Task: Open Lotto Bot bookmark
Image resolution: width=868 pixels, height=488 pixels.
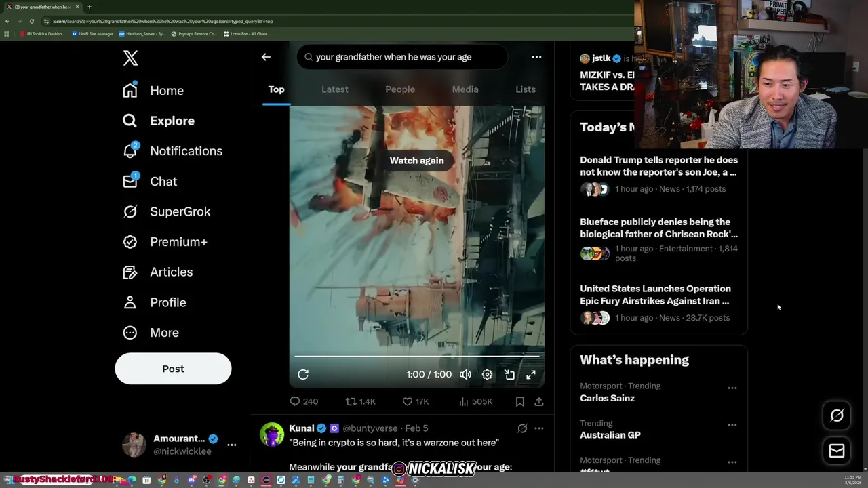Action: pos(247,34)
